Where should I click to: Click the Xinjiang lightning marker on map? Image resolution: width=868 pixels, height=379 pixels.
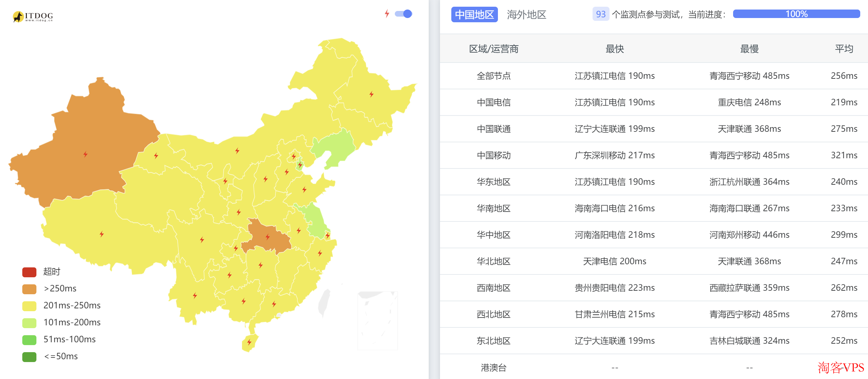85,154
